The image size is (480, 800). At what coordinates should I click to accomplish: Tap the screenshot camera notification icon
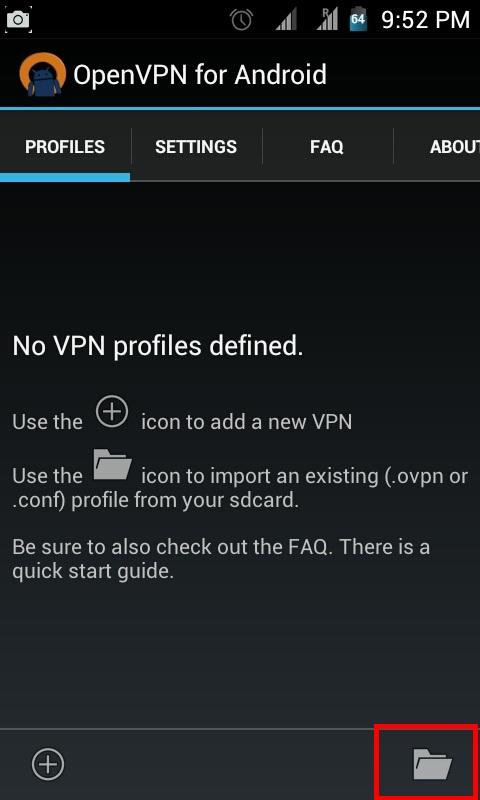(19, 20)
